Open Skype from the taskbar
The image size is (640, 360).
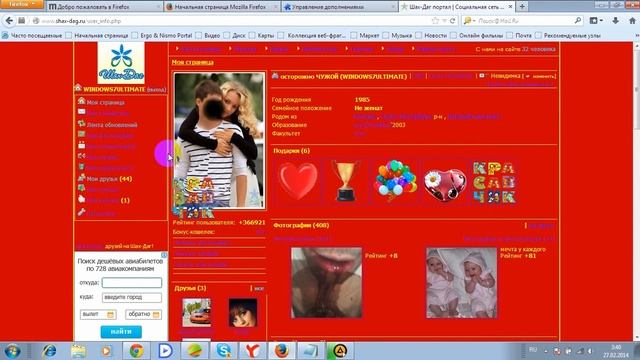coord(224,351)
